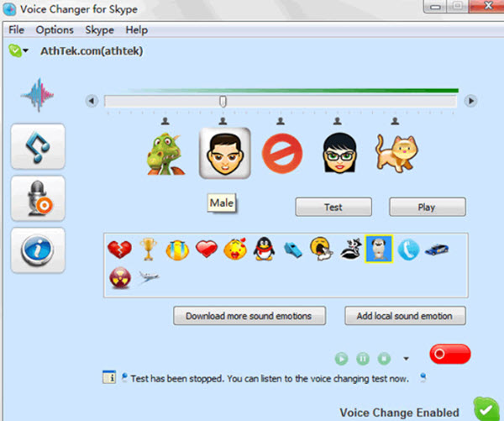The height and width of the screenshot is (421, 504).
Task: Play the airplane sound emotion
Action: [148, 276]
